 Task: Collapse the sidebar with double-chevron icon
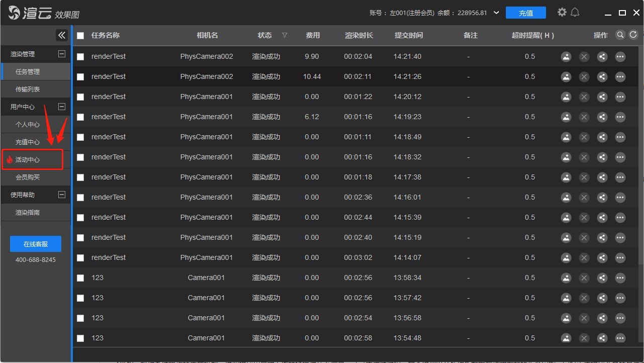point(62,35)
